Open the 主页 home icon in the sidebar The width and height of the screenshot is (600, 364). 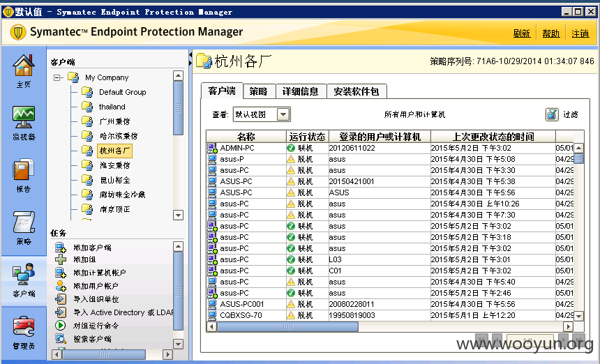(x=24, y=66)
